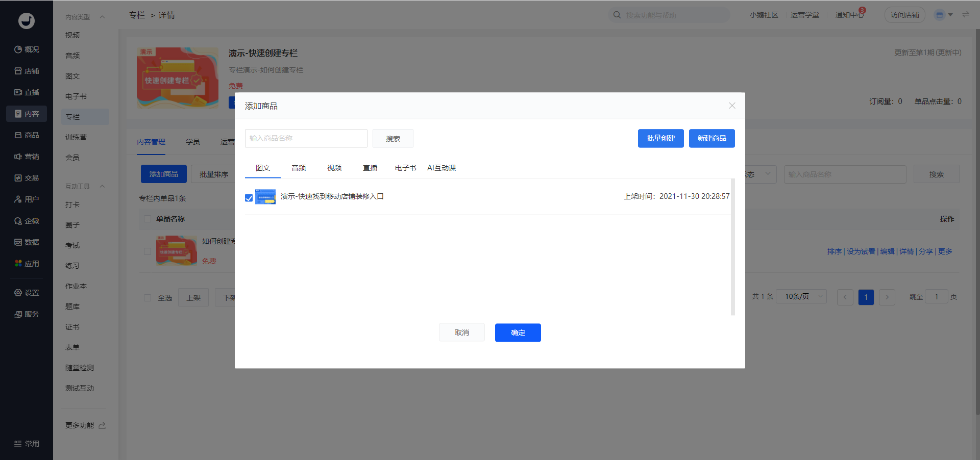
Task: Click search magnifier icon in top bar
Action: (617, 15)
